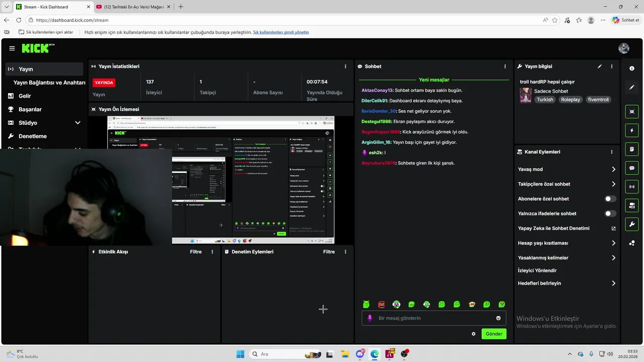The height and width of the screenshot is (362, 644).
Task: Click the info icon in right sidebar
Action: [632, 68]
